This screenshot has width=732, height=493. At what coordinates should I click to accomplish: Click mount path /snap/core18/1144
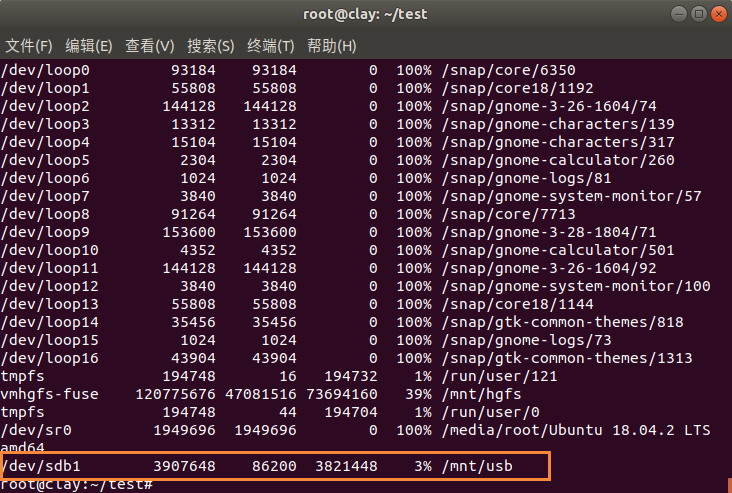(517, 304)
